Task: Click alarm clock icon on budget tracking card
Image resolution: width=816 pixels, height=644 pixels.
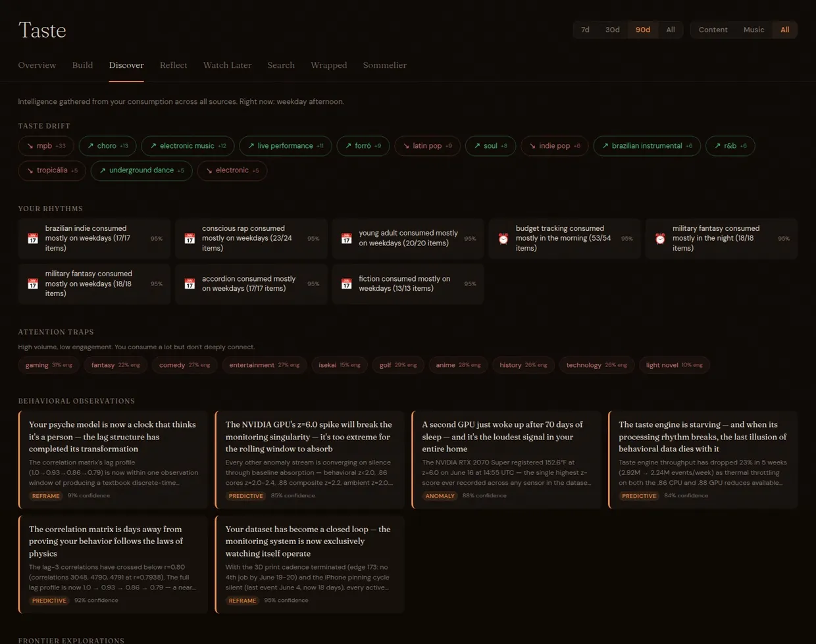Action: point(503,239)
